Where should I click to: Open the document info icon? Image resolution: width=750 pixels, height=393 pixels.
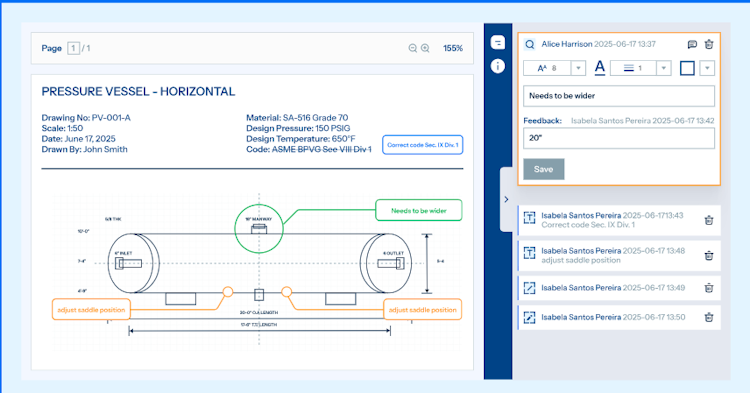click(497, 66)
